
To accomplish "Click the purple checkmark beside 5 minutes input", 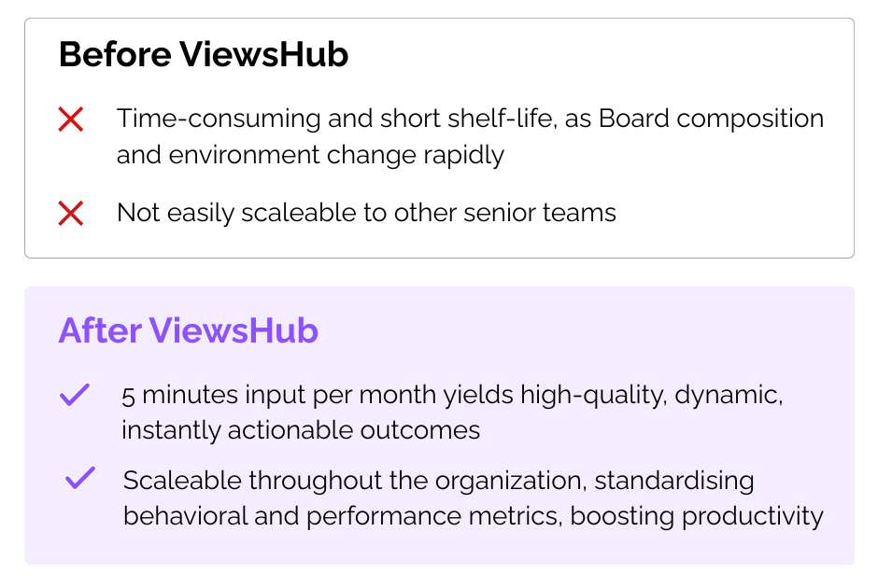I will 75,395.
